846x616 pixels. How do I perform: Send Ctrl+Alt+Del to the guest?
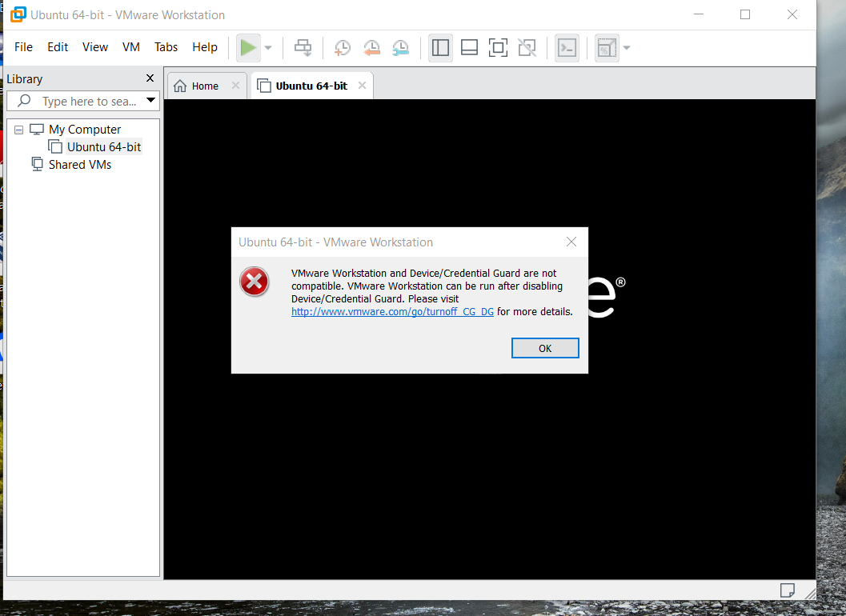click(303, 47)
